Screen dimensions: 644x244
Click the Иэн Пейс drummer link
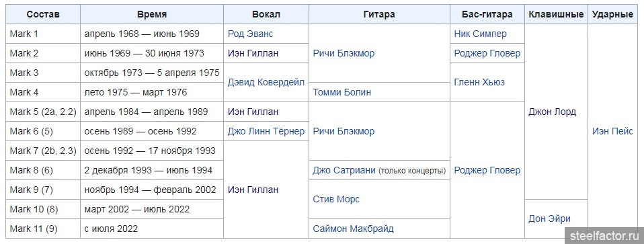click(x=612, y=132)
